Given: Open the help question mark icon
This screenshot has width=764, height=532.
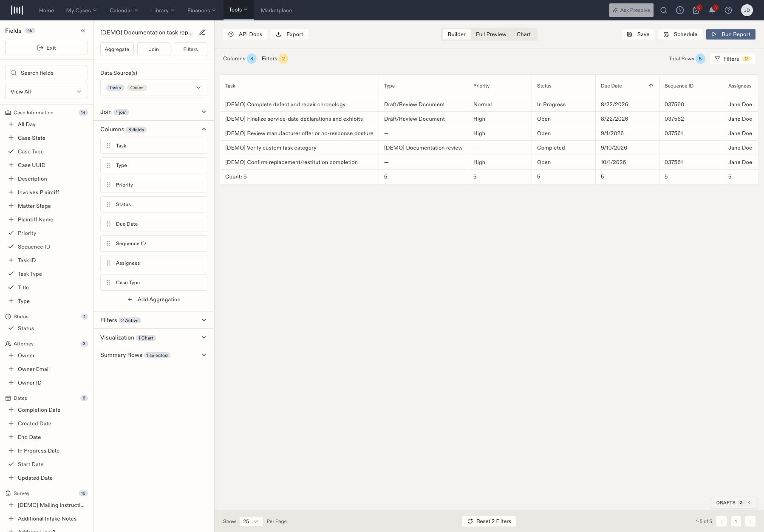Looking at the screenshot, I should click(728, 10).
